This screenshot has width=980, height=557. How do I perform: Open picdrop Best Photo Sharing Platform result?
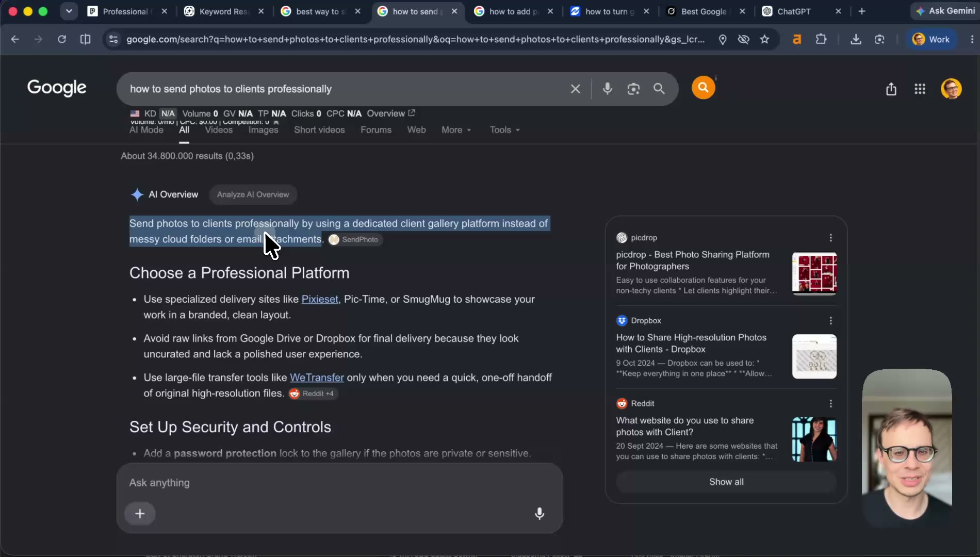pyautogui.click(x=693, y=260)
